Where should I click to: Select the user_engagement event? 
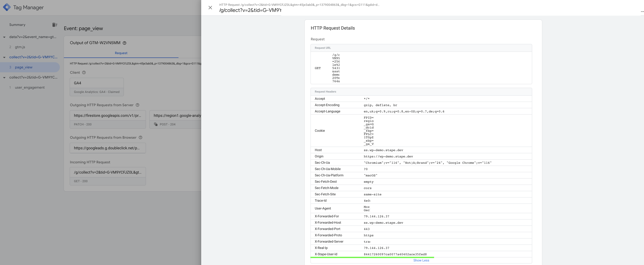click(x=30, y=87)
